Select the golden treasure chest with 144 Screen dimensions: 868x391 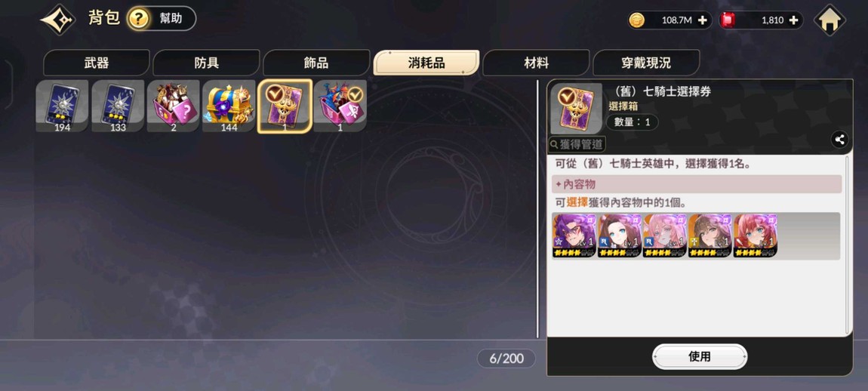click(229, 106)
